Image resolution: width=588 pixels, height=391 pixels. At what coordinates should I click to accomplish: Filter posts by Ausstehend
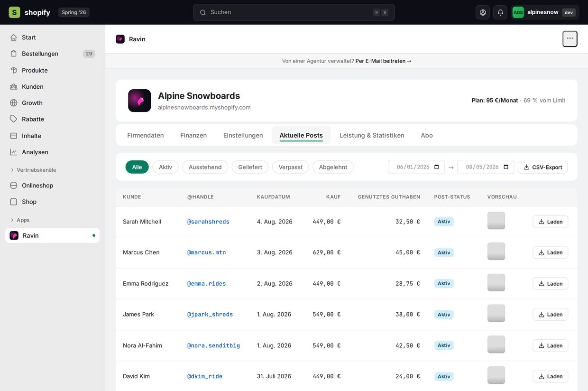[205, 167]
